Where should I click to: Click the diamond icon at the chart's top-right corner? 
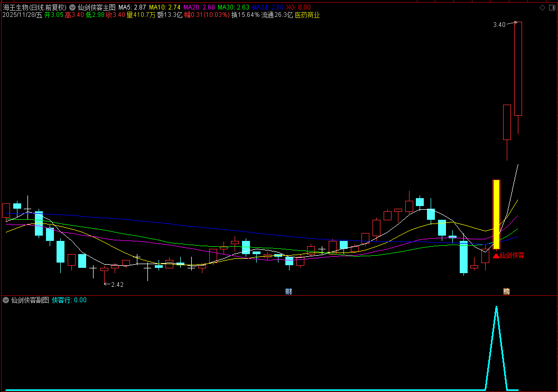click(x=542, y=7)
